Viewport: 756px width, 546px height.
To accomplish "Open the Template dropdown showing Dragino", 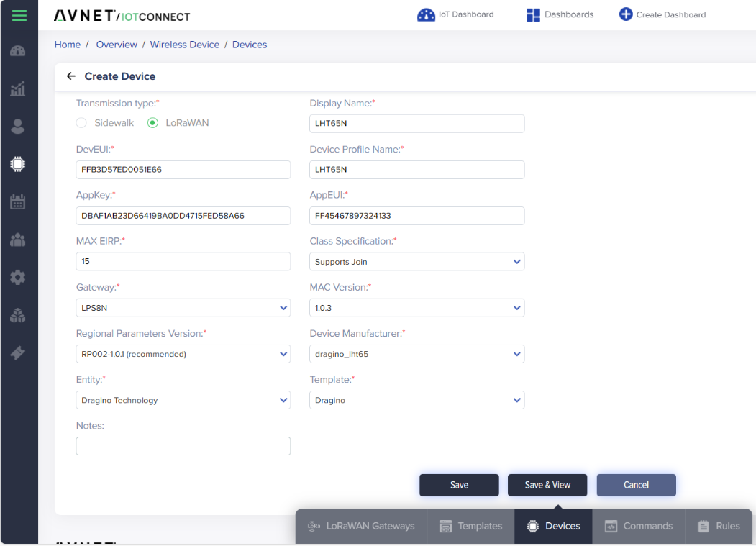I will (416, 401).
